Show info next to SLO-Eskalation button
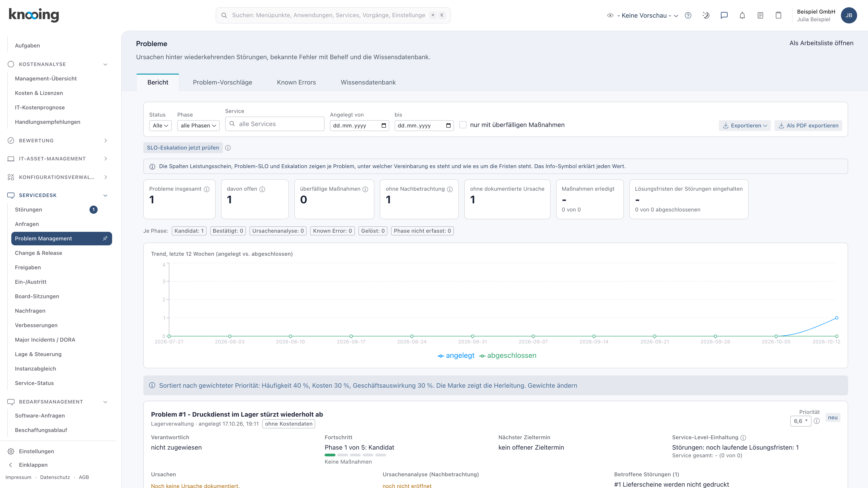The height and width of the screenshot is (488, 868). point(228,148)
